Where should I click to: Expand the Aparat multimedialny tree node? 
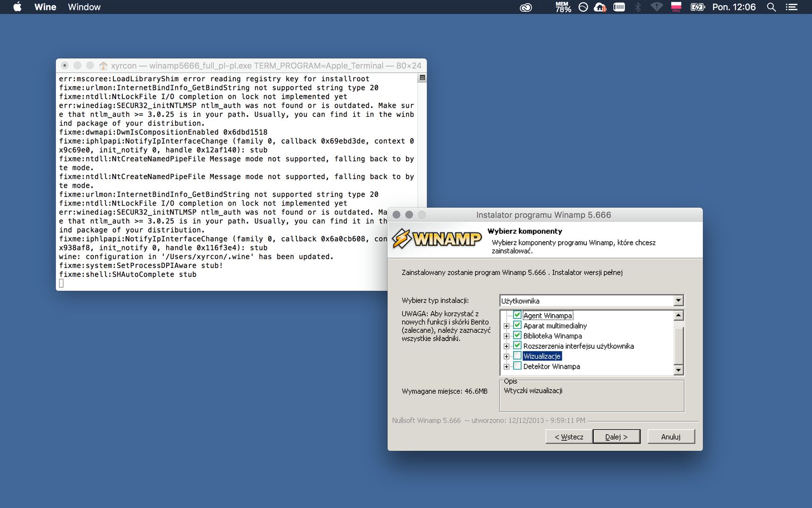tap(507, 326)
